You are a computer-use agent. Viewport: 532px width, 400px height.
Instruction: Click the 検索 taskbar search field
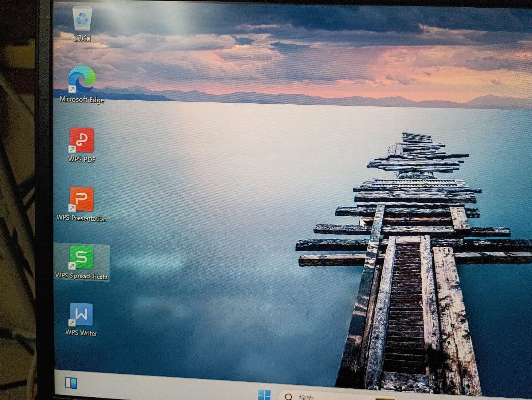pos(315,396)
